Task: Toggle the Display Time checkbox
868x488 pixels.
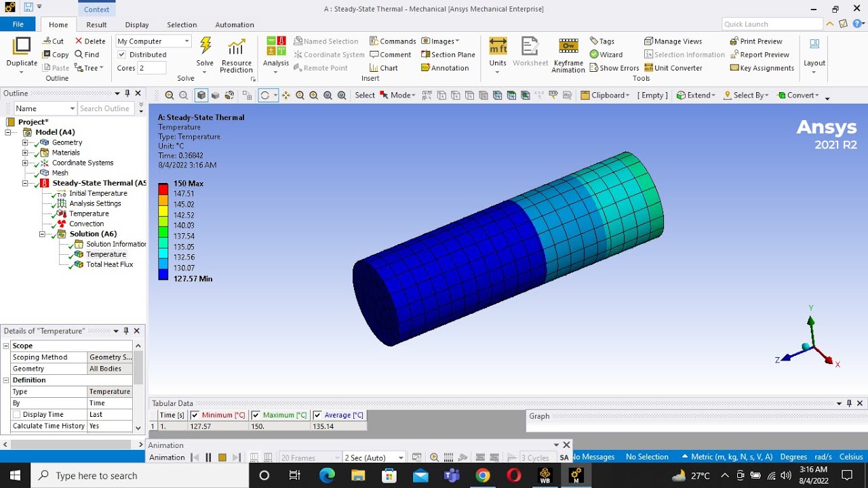Action: point(17,415)
